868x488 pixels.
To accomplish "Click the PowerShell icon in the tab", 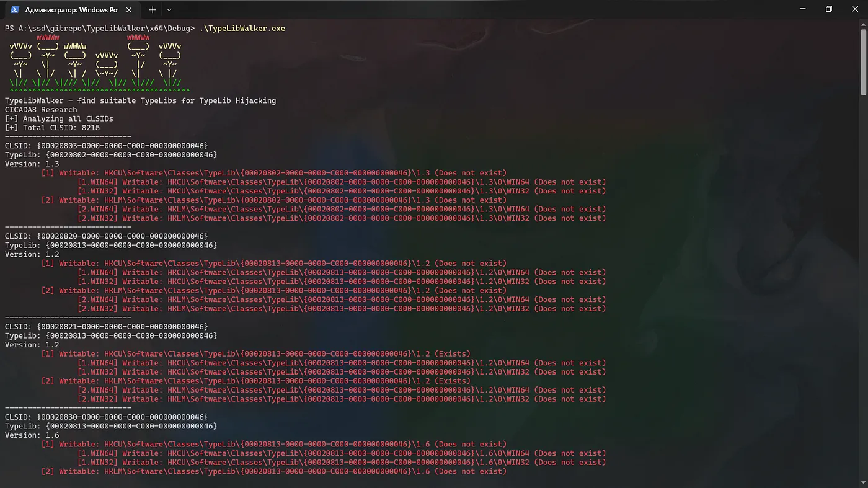I will tap(15, 10).
